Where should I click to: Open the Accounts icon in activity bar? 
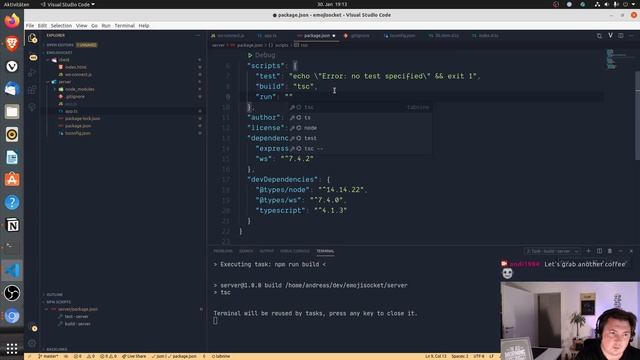tap(33, 328)
